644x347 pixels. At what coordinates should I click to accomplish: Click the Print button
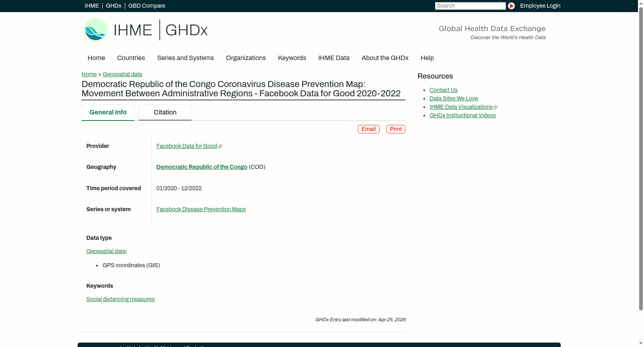point(396,129)
